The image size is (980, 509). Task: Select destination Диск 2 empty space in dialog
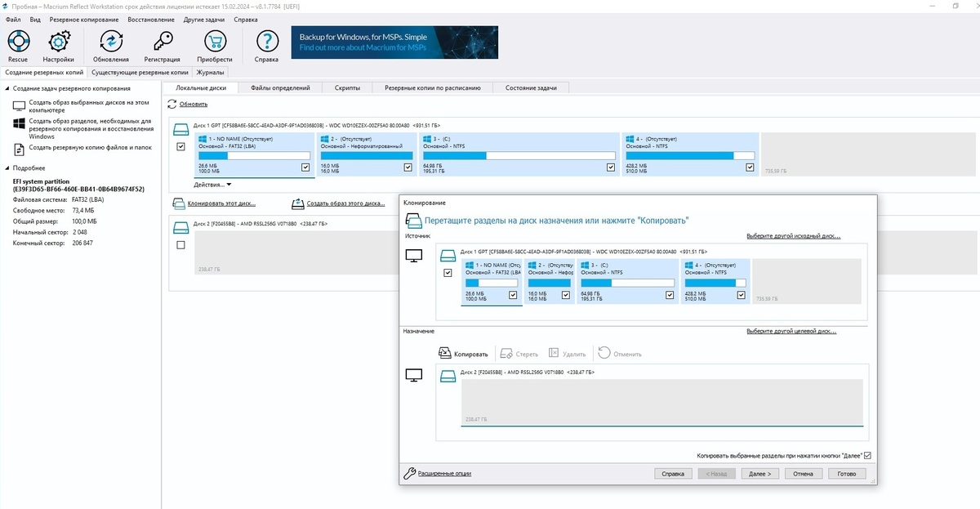point(661,402)
